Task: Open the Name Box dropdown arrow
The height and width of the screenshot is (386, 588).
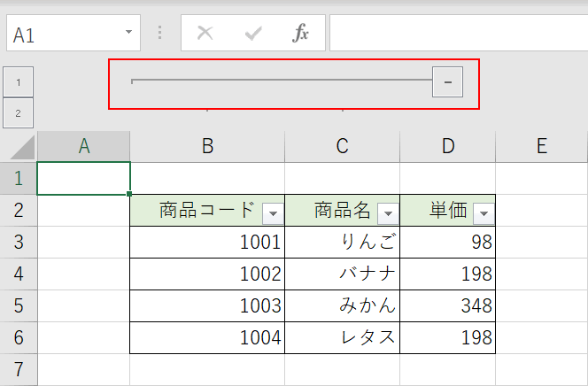Action: 128,32
